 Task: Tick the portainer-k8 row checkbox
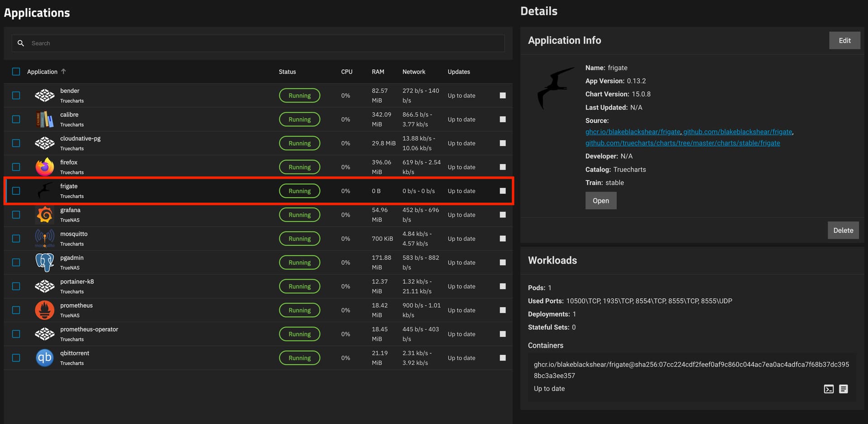(x=16, y=286)
